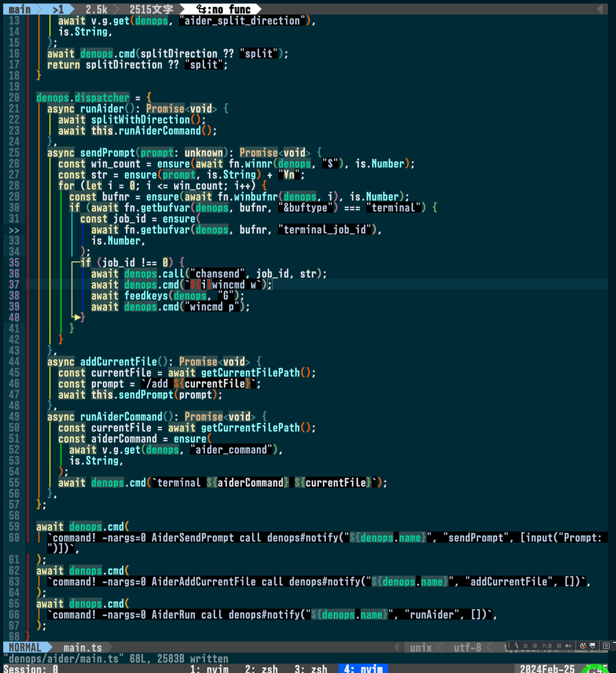Click 'denops.dispatcher' on line 20
The width and height of the screenshot is (616, 673).
[x=83, y=97]
